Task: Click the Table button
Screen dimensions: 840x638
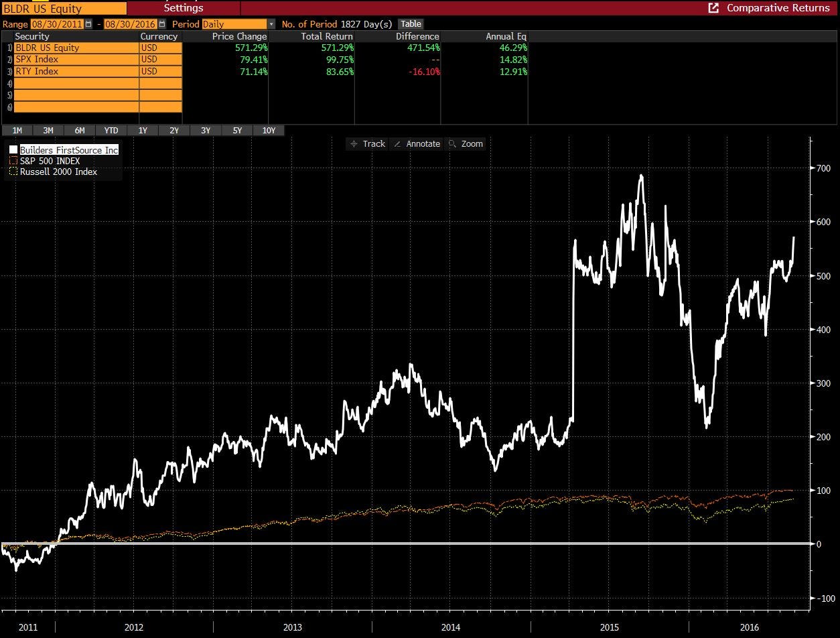Action: [x=411, y=24]
